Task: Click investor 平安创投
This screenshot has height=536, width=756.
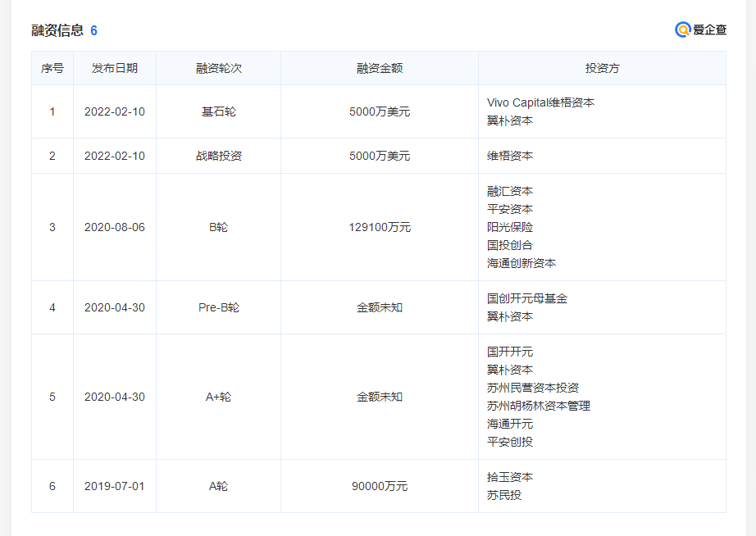Action: click(509, 442)
